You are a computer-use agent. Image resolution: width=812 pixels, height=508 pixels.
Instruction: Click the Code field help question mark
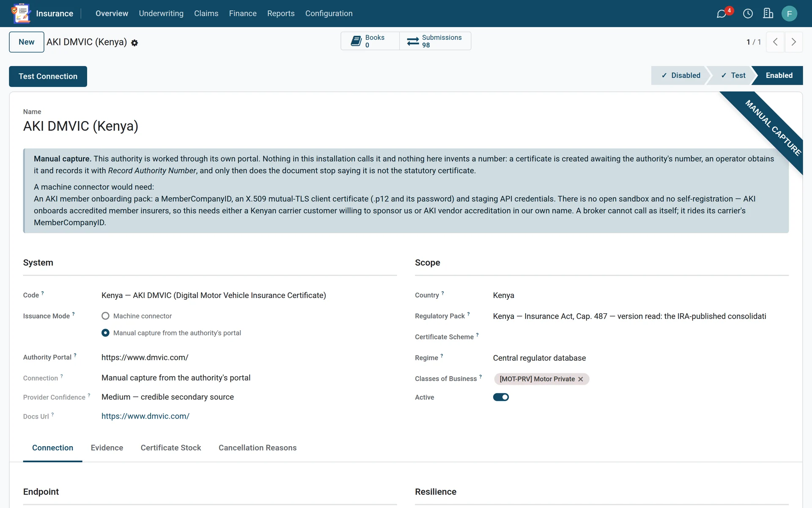coord(43,293)
